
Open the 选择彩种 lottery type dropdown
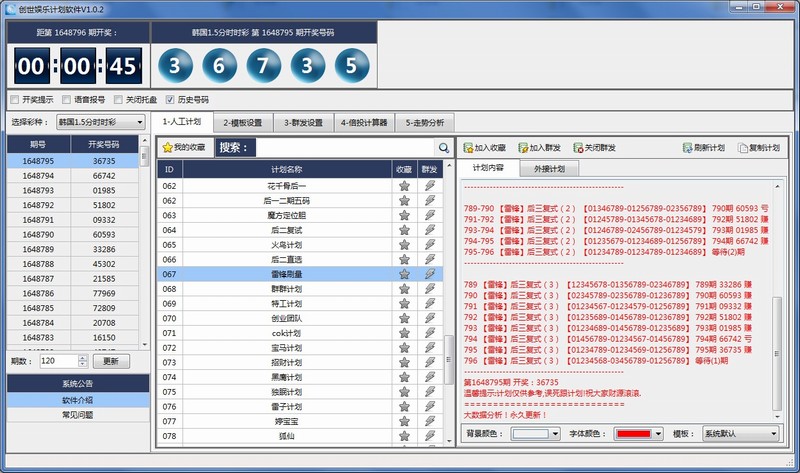pos(100,122)
